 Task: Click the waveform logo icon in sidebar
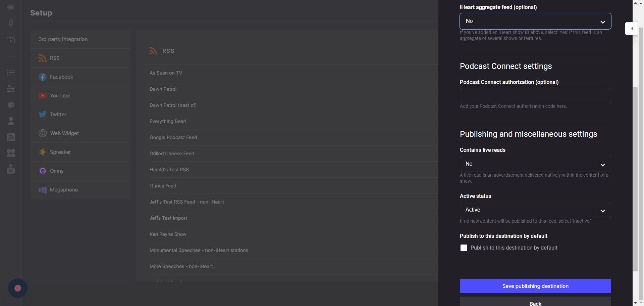[x=11, y=7]
